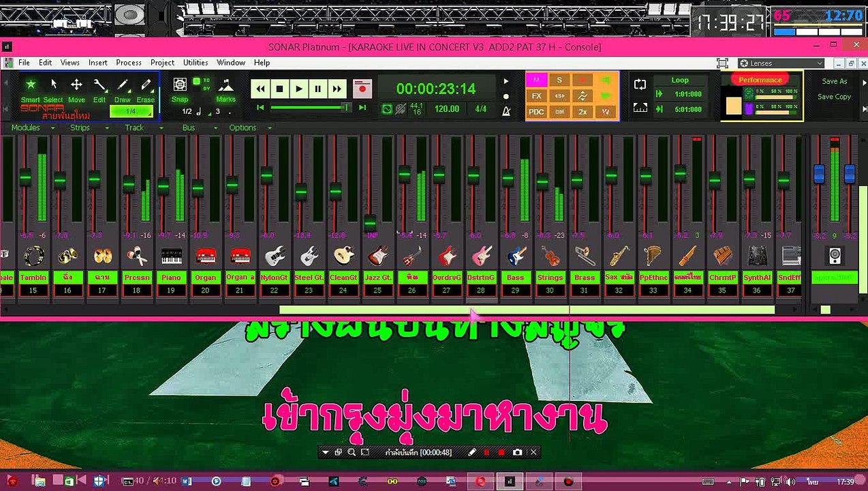Click Save As in the control bar

(x=834, y=81)
